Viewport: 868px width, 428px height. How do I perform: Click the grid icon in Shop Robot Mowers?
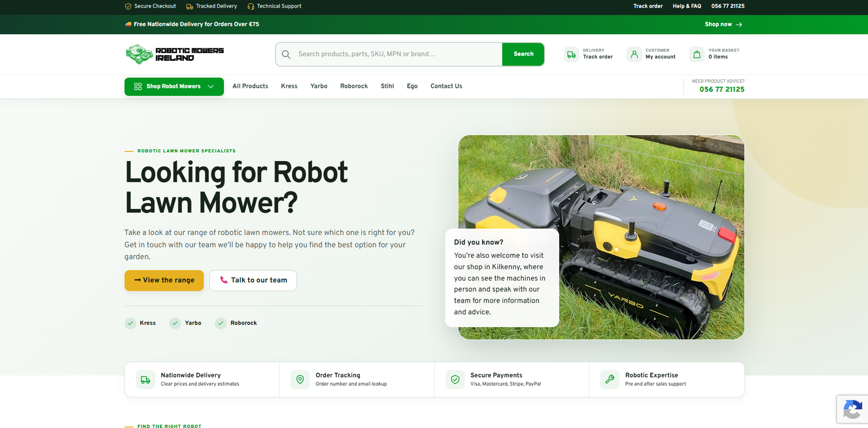(138, 86)
